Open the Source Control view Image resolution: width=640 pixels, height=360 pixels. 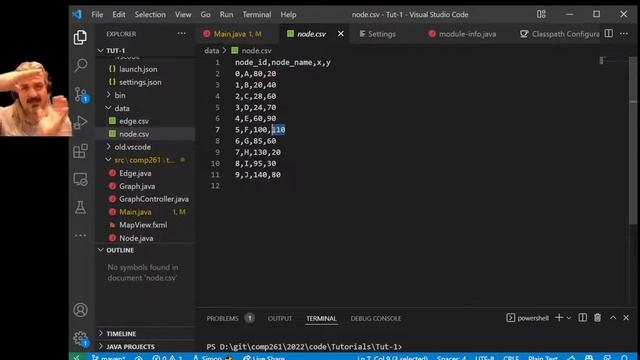[x=81, y=94]
